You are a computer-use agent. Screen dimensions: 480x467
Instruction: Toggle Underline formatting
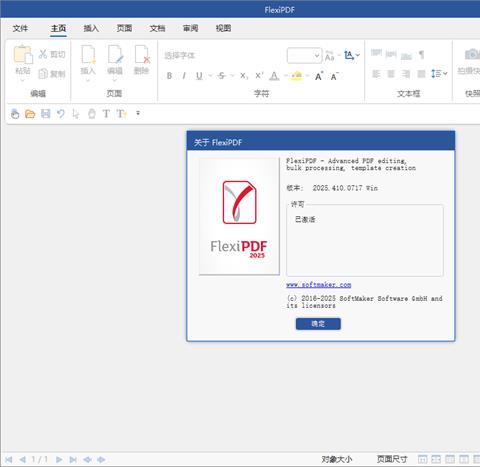tap(199, 76)
